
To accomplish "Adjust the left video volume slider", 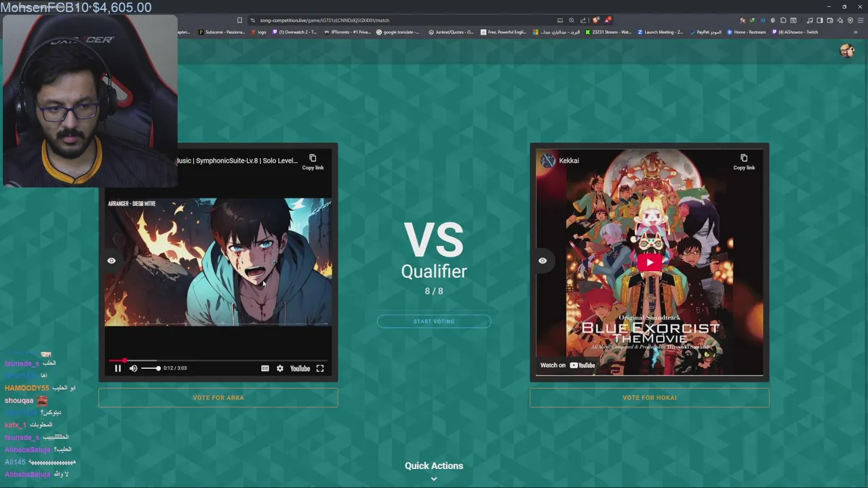I will [150, 368].
